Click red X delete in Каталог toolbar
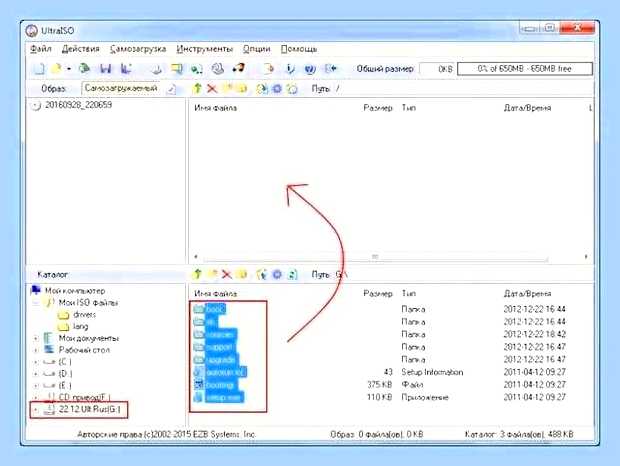Viewport: 620px width, 466px height. pos(227,274)
